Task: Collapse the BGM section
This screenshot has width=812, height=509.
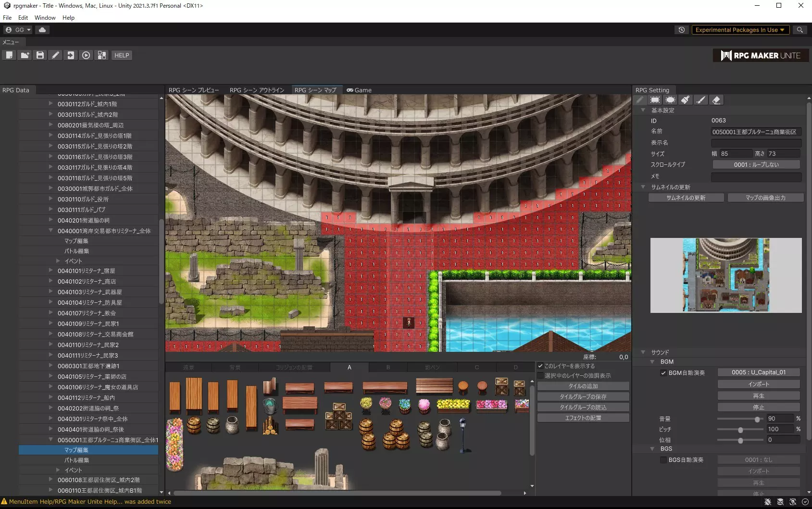Action: [652, 362]
